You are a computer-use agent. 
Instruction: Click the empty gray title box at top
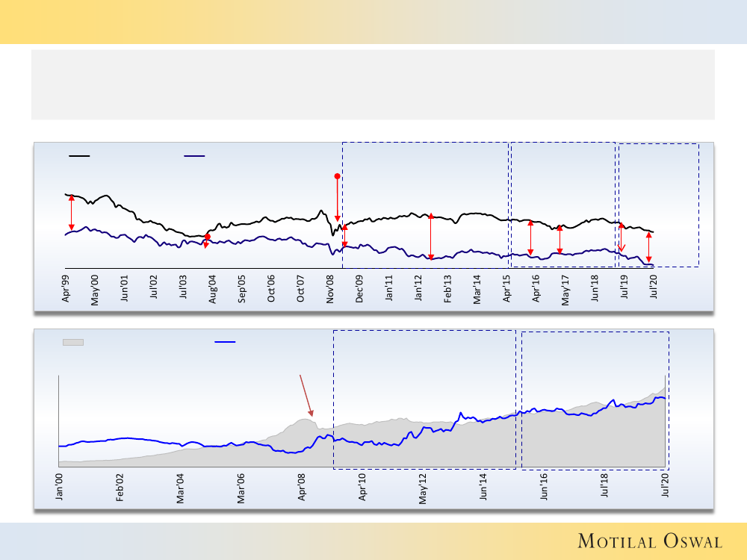(373, 84)
